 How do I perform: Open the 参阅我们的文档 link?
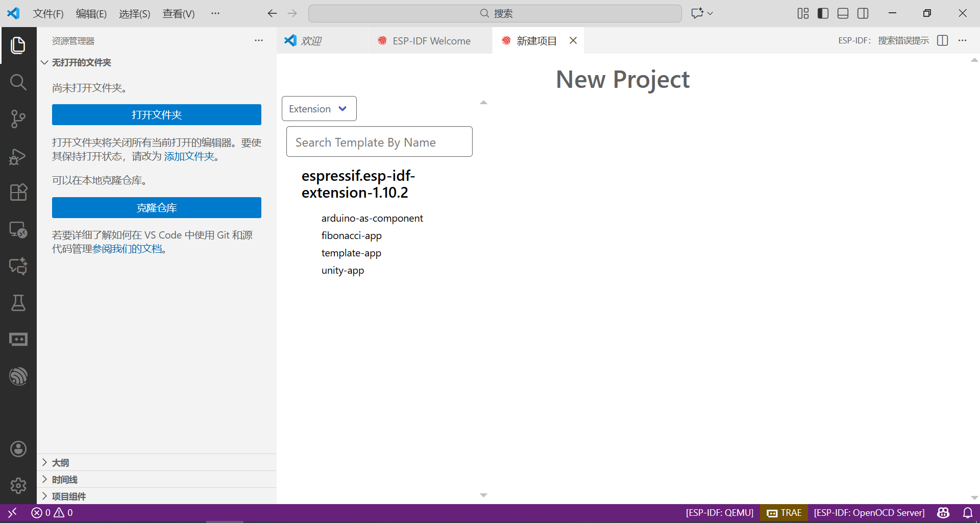pyautogui.click(x=127, y=249)
